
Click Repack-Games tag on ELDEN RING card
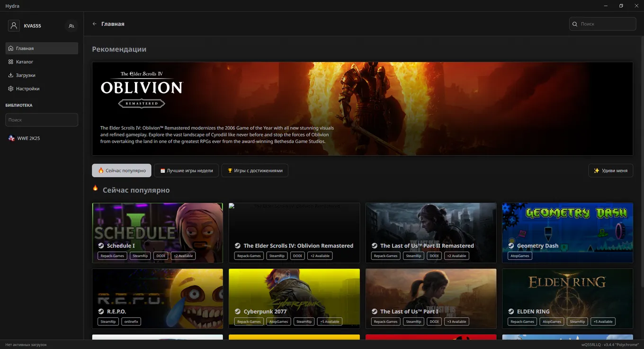point(522,322)
